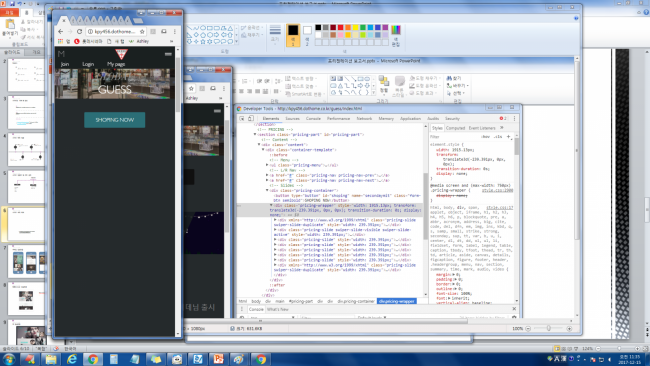Open the My page link
The image size is (650, 366).
point(116,64)
